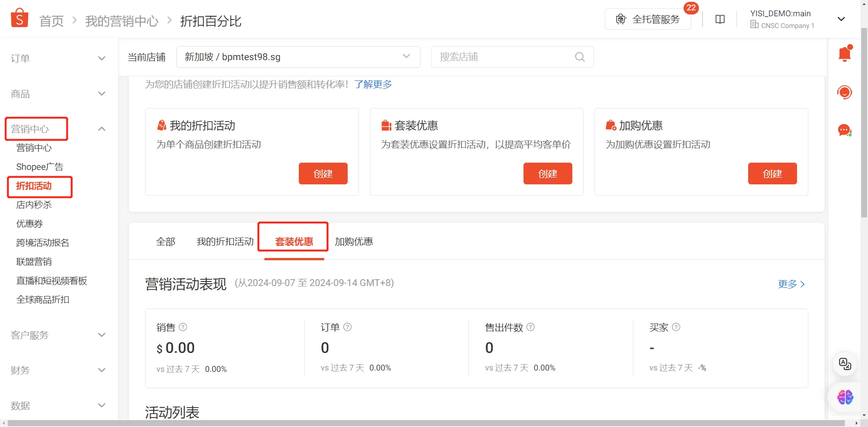
Task: Click the magnifier icon in 搜索店铺
Action: point(580,57)
